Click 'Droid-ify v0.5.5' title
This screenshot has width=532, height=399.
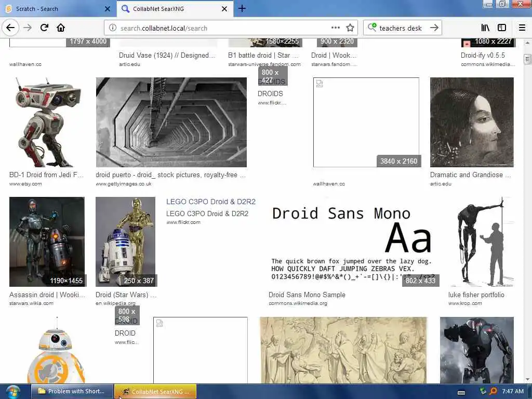coord(483,55)
